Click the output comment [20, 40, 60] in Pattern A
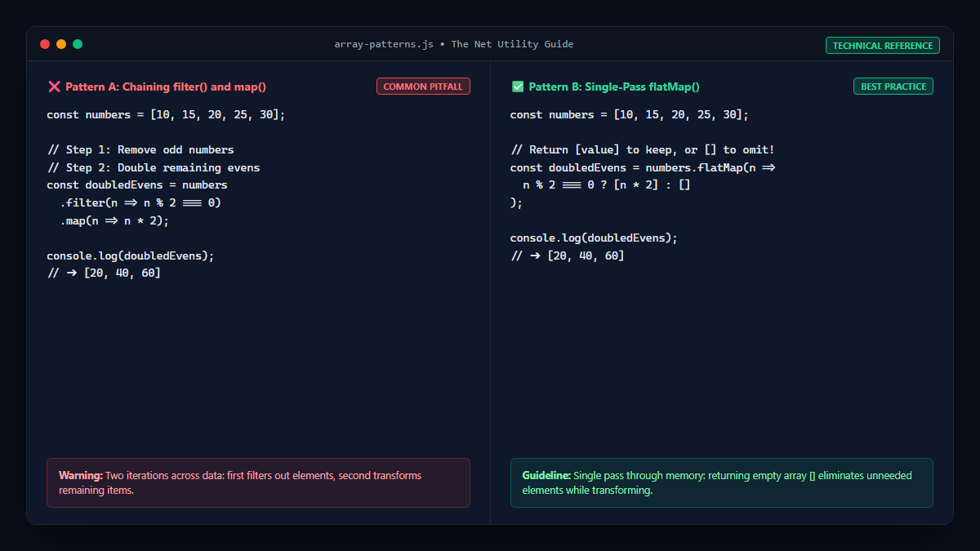Image resolution: width=980 pixels, height=551 pixels. coord(104,273)
